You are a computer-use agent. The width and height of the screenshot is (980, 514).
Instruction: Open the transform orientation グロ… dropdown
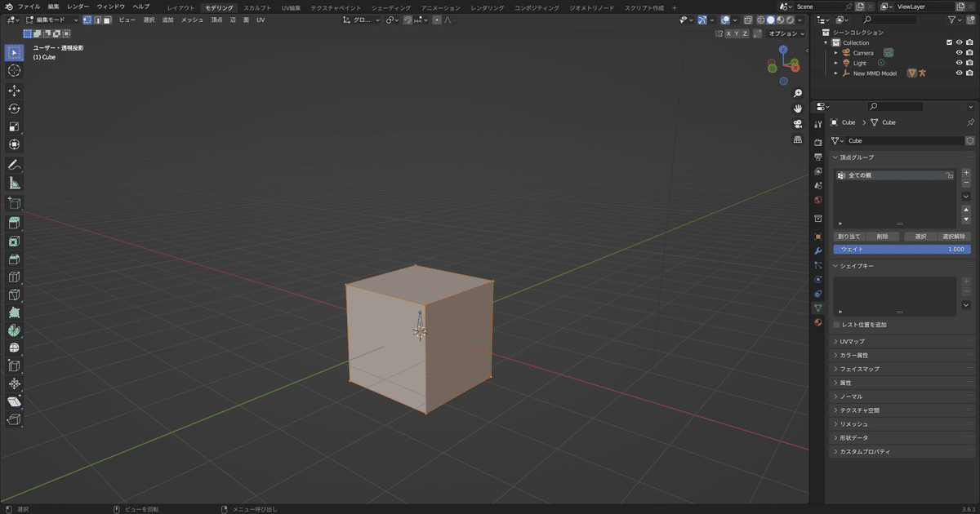coord(361,20)
